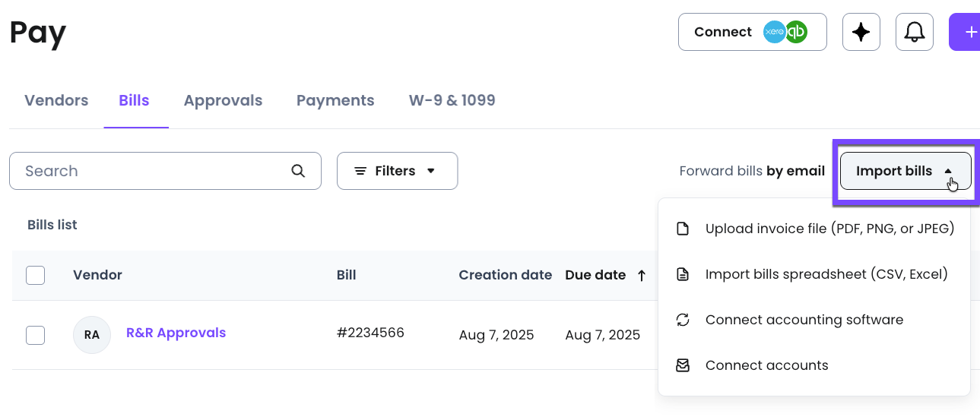Viewport: 980px width, 420px height.
Task: Choose Connect accounting software option
Action: 804,320
